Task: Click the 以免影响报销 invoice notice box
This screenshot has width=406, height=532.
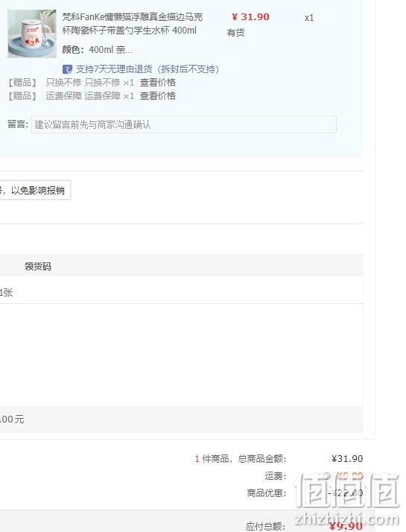Action: [35, 190]
